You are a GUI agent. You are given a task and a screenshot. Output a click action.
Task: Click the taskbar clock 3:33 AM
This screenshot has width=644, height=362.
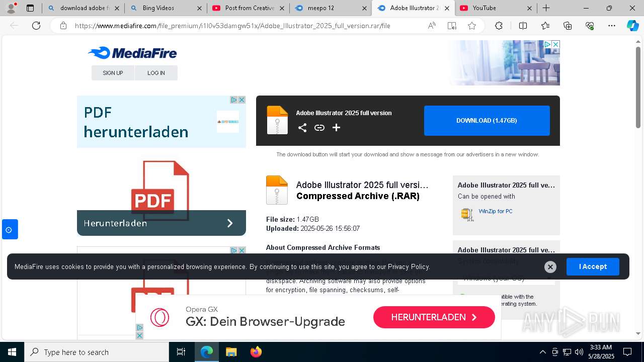point(601,347)
